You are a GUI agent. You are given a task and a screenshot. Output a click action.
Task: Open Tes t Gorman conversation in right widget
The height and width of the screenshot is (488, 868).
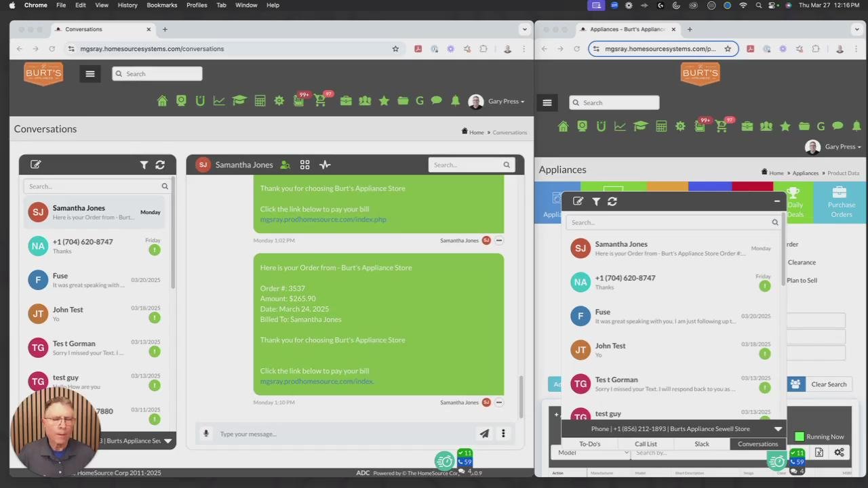pyautogui.click(x=671, y=384)
